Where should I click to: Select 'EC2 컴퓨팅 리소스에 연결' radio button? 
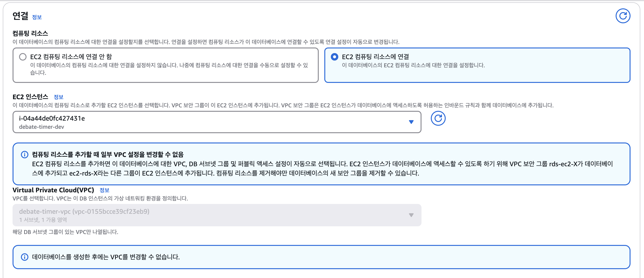(x=334, y=57)
